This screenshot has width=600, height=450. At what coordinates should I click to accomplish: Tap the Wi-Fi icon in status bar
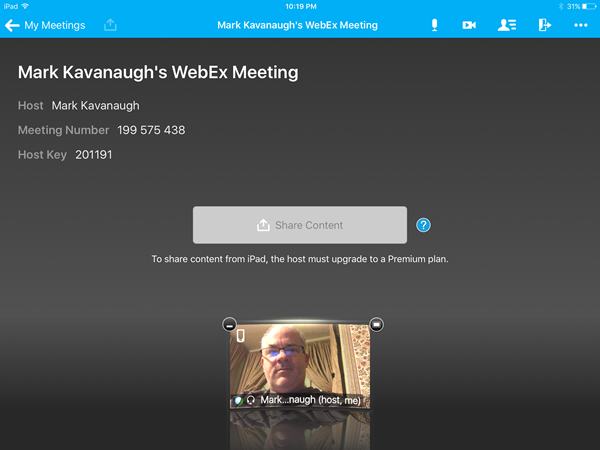25,6
